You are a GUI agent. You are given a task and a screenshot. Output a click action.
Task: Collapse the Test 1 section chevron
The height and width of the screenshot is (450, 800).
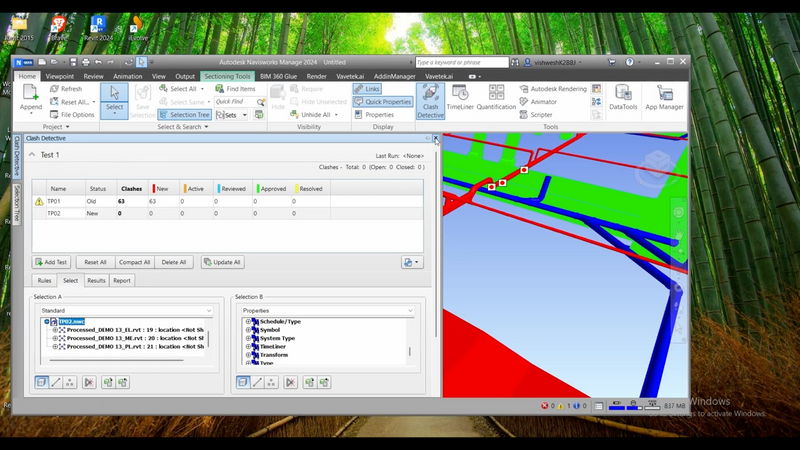[32, 155]
